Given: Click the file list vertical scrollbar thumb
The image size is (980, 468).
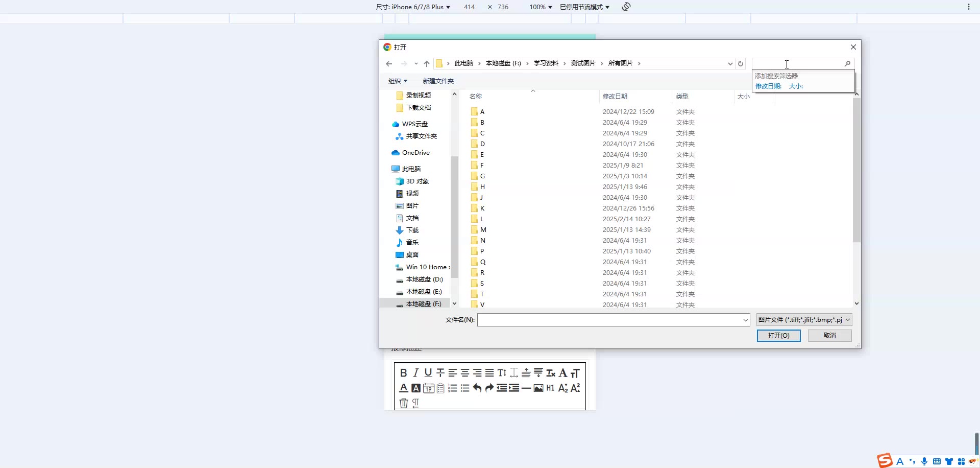Looking at the screenshot, I should click(x=856, y=170).
